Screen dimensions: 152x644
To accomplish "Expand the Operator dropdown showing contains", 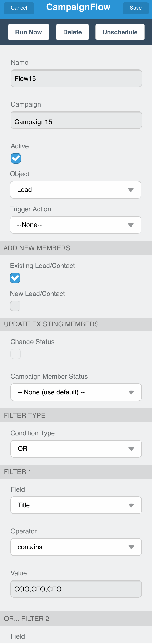I will coord(76,547).
